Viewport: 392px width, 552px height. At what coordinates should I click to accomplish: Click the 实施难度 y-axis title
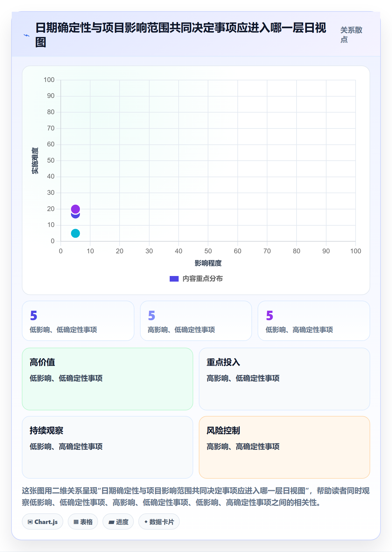coord(35,161)
